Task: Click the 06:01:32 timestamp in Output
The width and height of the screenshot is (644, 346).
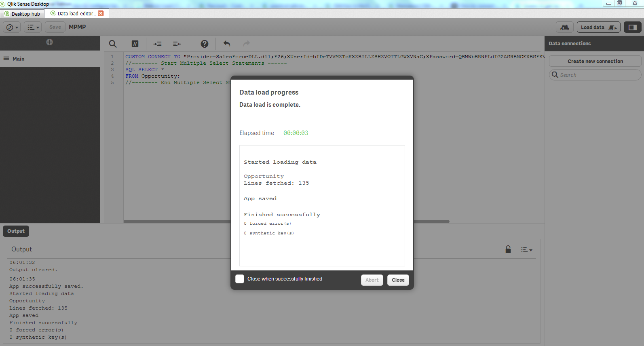Action: pos(22,262)
